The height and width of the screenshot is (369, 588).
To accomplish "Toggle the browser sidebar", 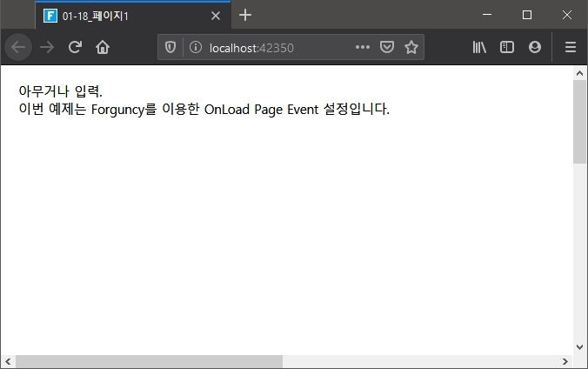I will coord(506,48).
